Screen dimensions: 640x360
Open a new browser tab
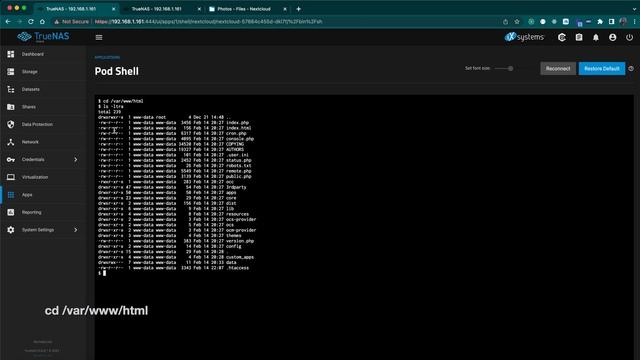[298, 9]
